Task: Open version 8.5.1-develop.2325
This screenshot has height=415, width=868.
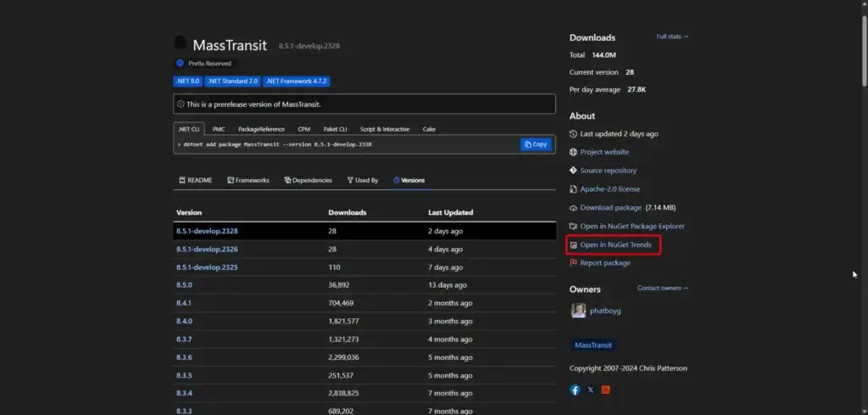Action: pyautogui.click(x=207, y=267)
